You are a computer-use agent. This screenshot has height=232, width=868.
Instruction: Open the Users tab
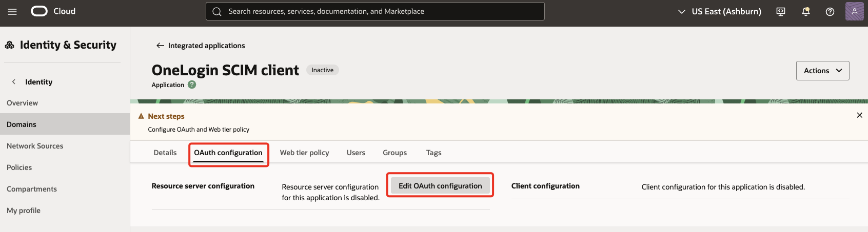[x=356, y=153]
